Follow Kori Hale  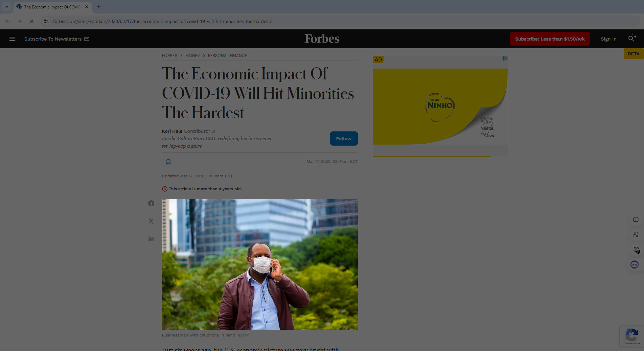[344, 139]
